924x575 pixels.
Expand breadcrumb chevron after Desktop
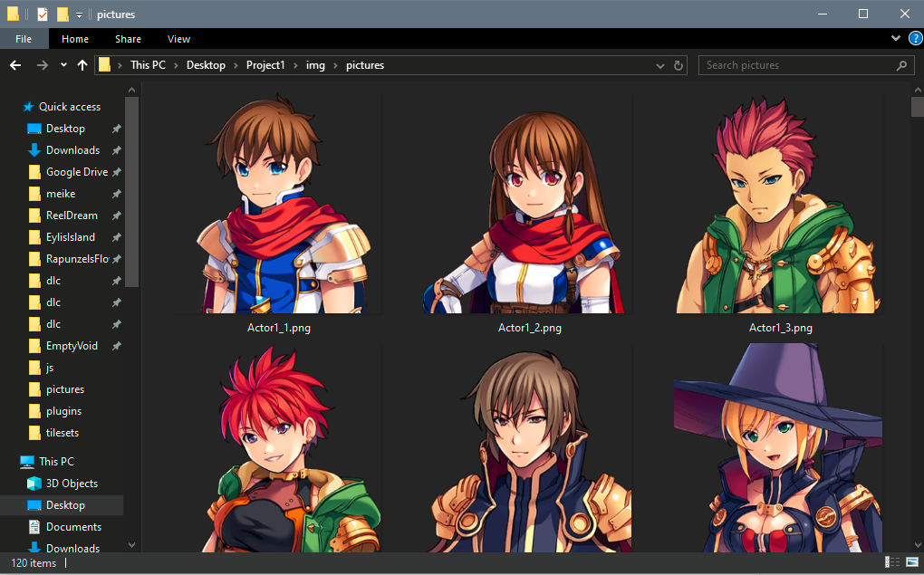236,65
